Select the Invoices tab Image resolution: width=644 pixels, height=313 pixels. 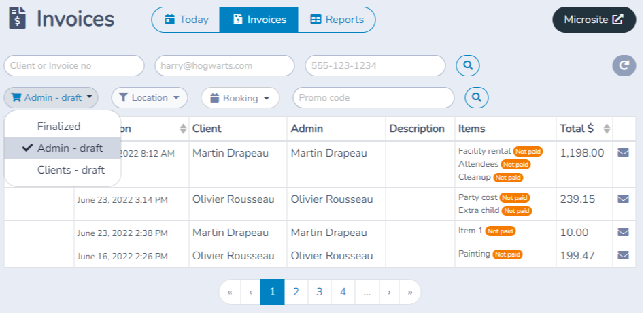click(x=258, y=19)
